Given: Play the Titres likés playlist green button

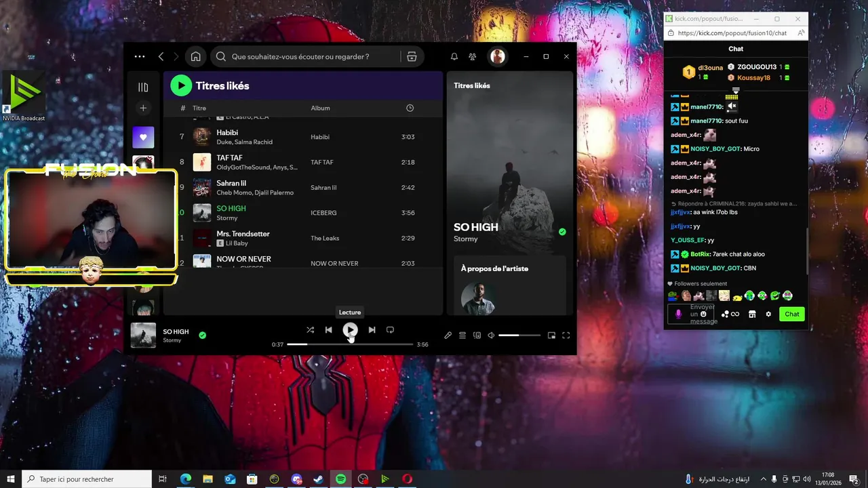Looking at the screenshot, I should pyautogui.click(x=181, y=85).
